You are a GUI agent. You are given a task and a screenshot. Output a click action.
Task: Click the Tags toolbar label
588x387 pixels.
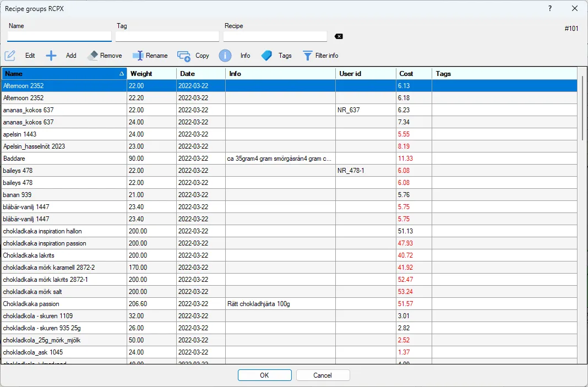tap(285, 56)
